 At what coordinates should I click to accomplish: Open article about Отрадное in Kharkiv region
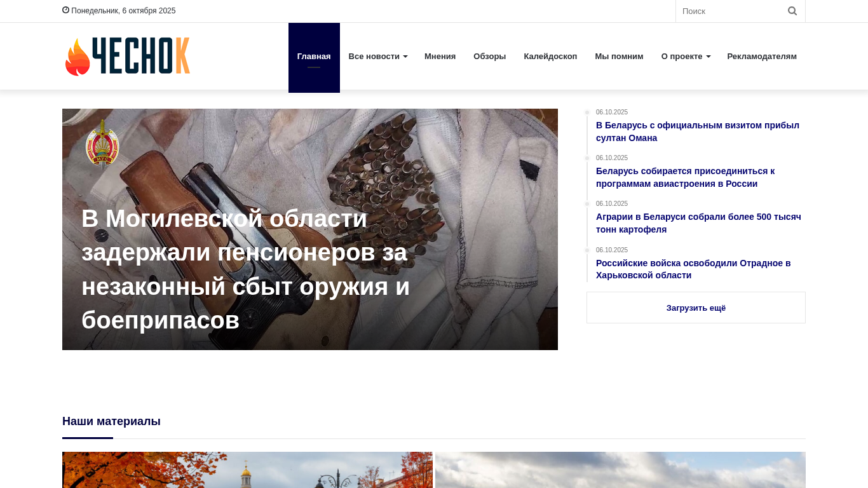click(693, 269)
